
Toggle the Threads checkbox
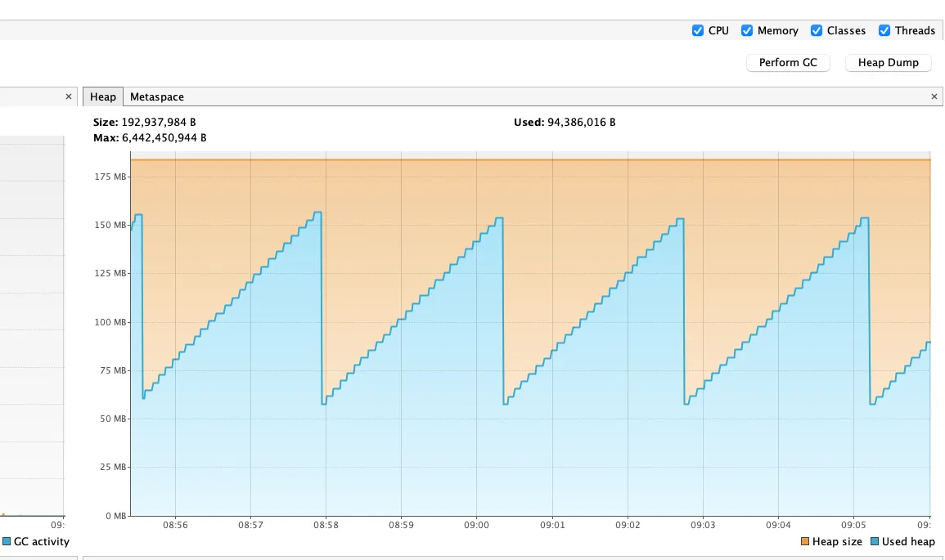tap(884, 30)
